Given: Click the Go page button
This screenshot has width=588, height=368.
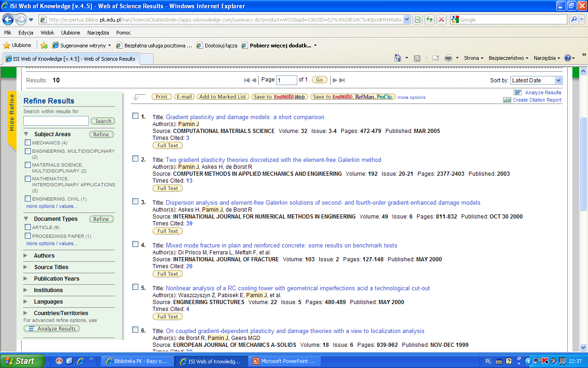Looking at the screenshot, I should (x=319, y=80).
